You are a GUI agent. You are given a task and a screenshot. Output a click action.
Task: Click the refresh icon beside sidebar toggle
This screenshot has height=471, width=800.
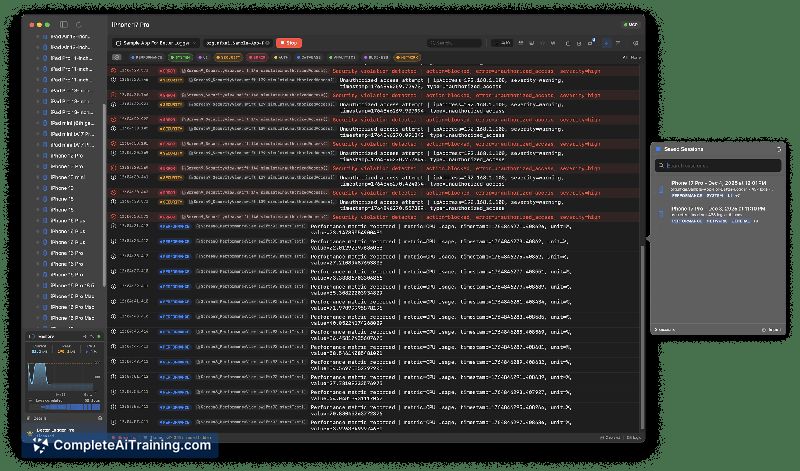click(81, 23)
